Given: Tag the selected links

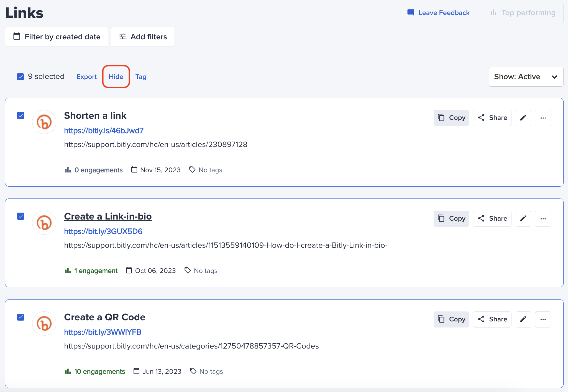Looking at the screenshot, I should (141, 77).
